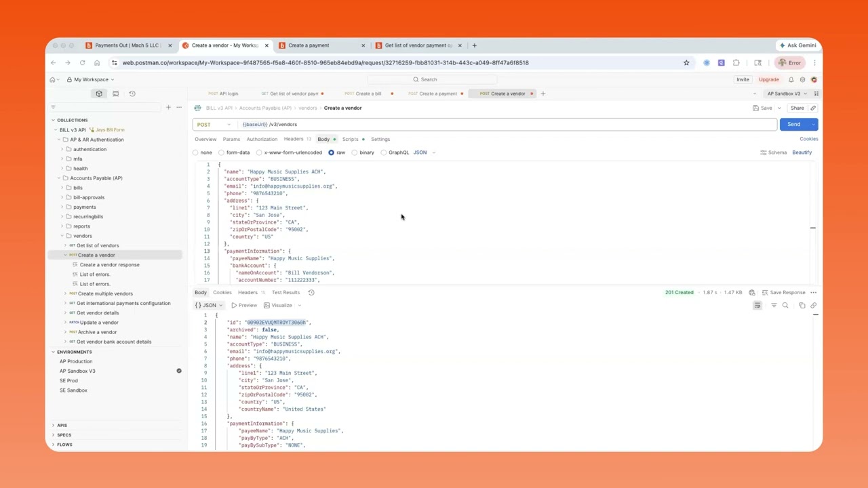Expand the bill-approvals folder

pyautogui.click(x=88, y=197)
